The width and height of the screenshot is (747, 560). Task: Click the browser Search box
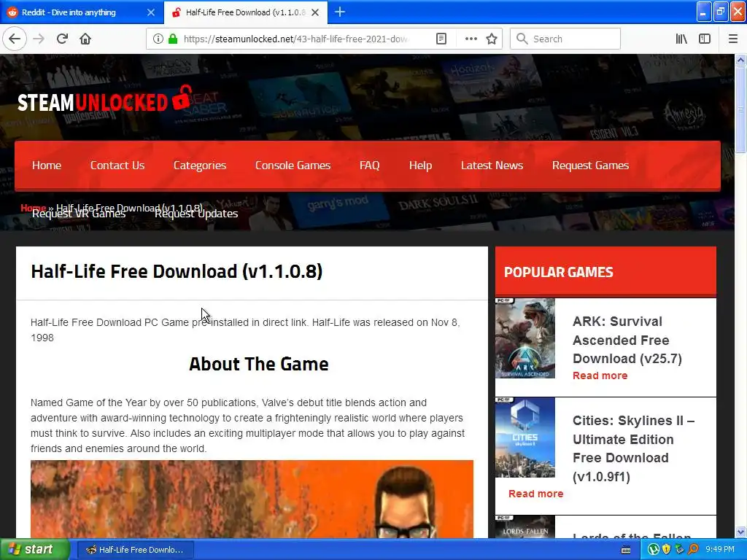coord(565,39)
